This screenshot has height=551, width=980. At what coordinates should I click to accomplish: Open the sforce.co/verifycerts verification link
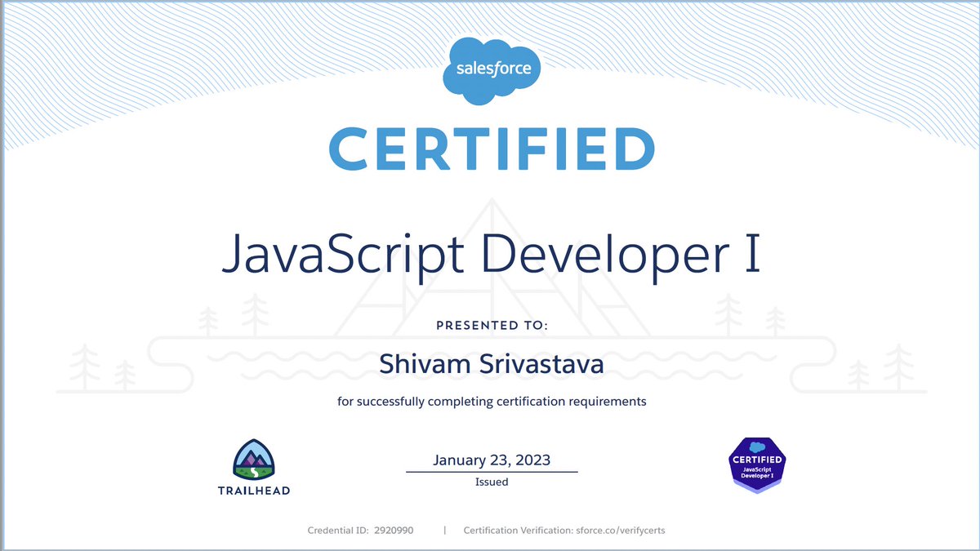pos(621,531)
